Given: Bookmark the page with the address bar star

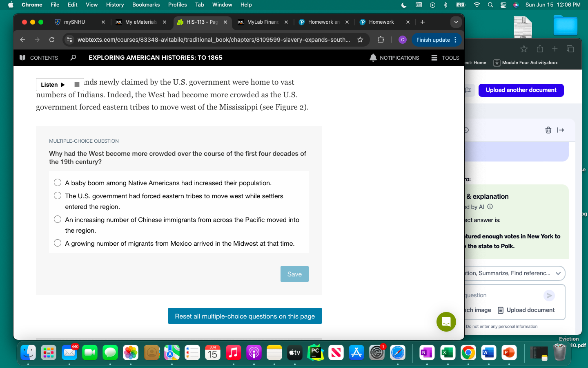Looking at the screenshot, I should tap(360, 40).
